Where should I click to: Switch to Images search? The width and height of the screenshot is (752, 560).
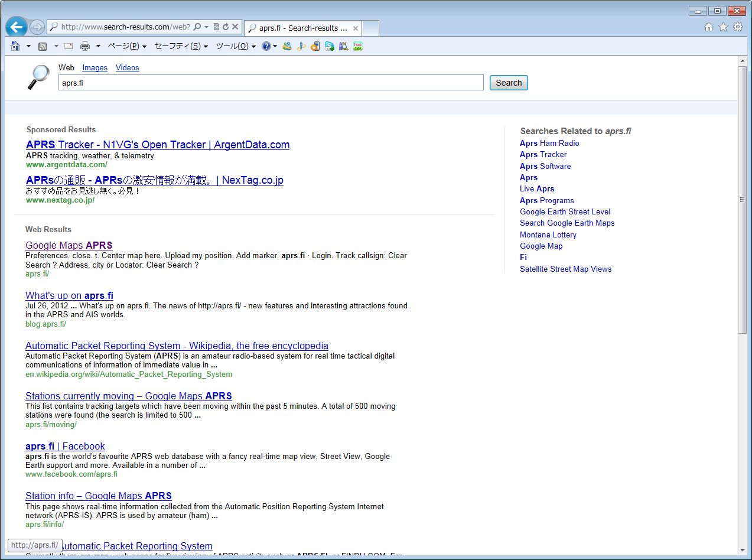click(x=95, y=68)
